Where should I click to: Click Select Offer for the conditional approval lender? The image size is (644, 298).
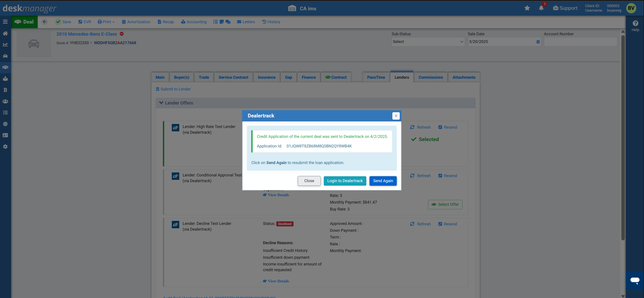click(x=445, y=204)
